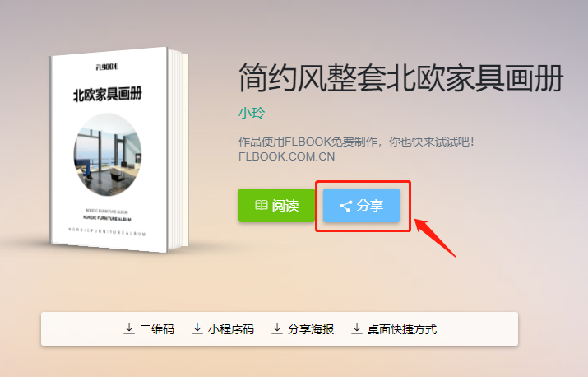This screenshot has height=377, width=588.
Task: Click the title 简约风整套北欧家具画册
Action: [x=400, y=78]
